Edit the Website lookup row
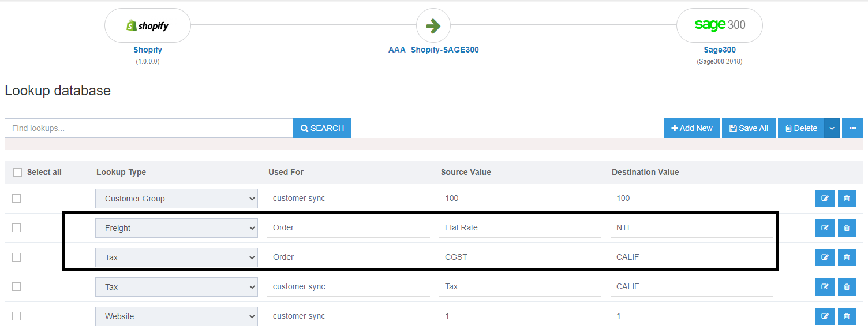The image size is (868, 336). pyautogui.click(x=824, y=316)
